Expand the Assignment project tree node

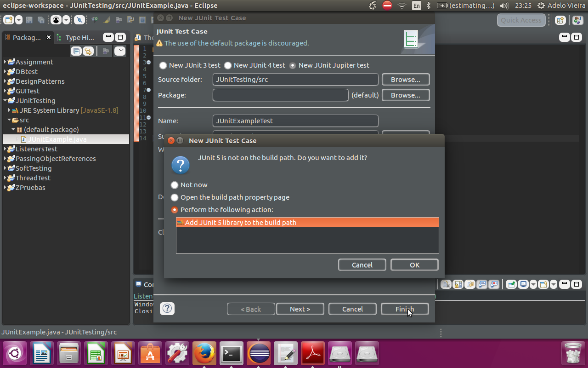click(6, 62)
